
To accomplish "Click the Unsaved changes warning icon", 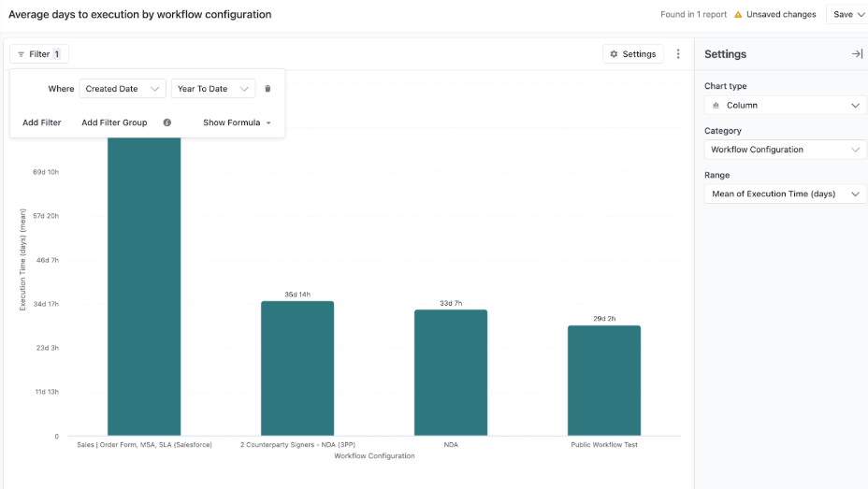I will click(x=738, y=15).
